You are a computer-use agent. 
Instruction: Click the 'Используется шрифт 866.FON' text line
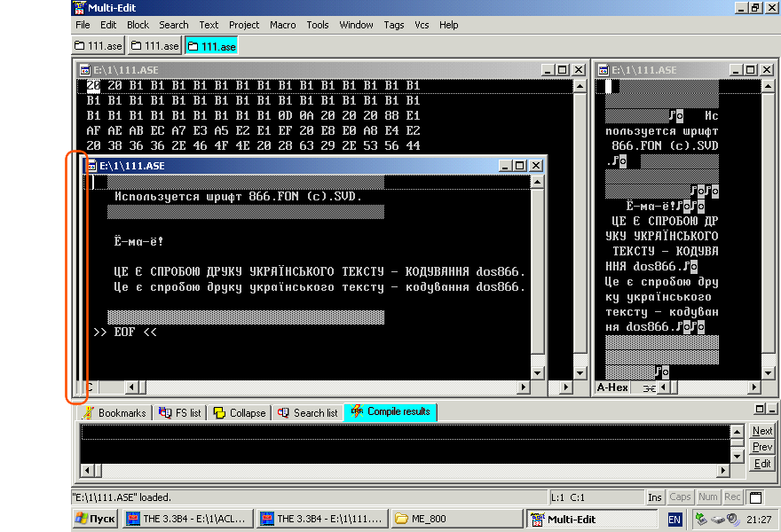coord(238,197)
